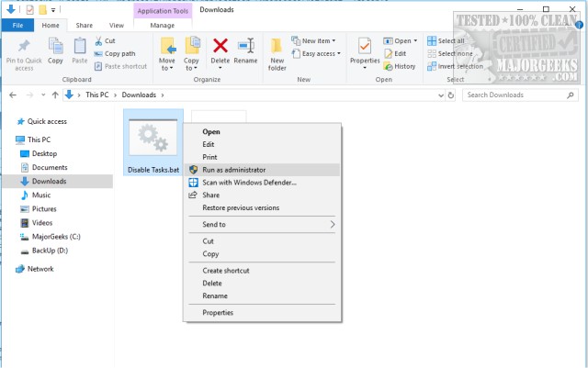This screenshot has width=588, height=368.
Task: Click Select all in ribbon
Action: [446, 41]
